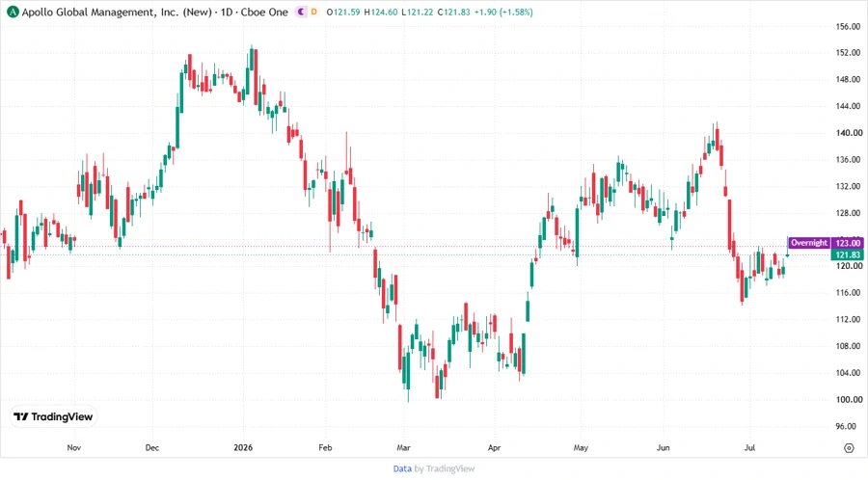
Task: Click the 'Mar' time axis label
Action: click(x=403, y=448)
